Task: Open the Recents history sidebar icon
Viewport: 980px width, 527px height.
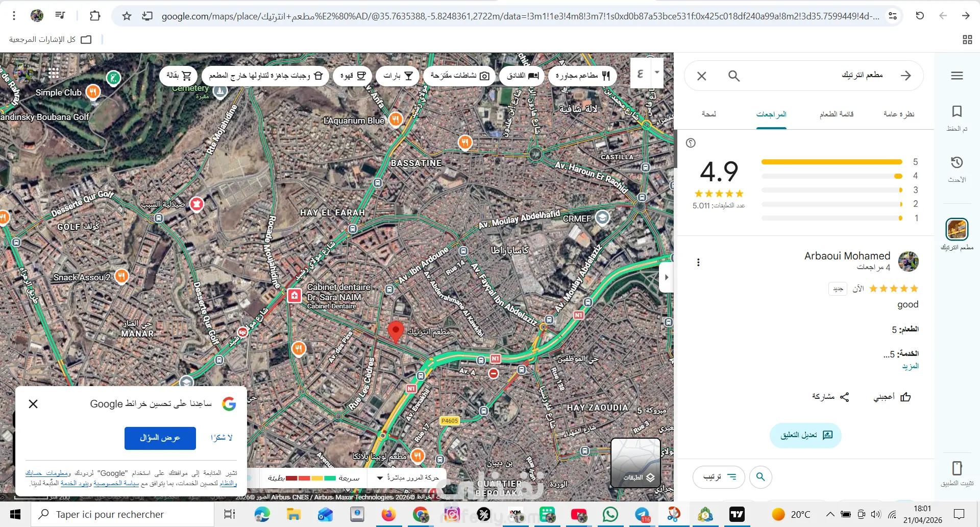Action: (957, 162)
